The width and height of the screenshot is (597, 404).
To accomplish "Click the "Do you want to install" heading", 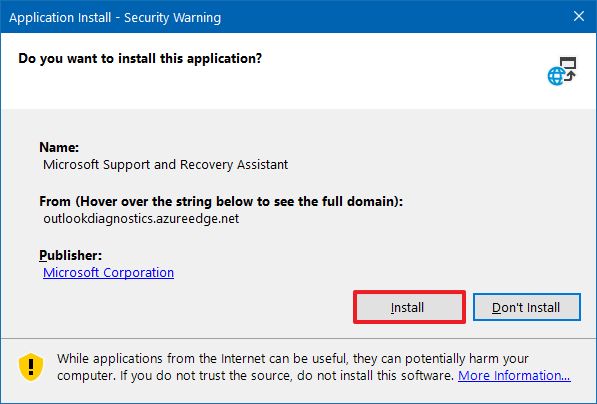I will [x=140, y=59].
